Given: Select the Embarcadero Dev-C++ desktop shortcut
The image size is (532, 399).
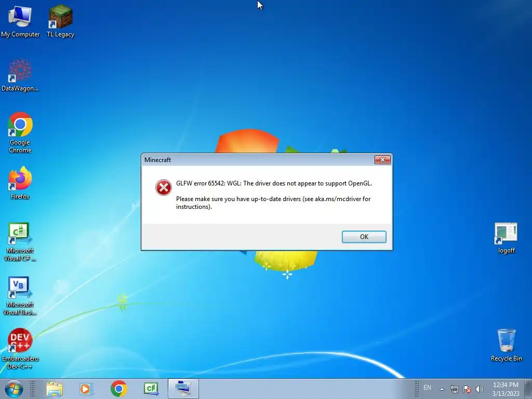Looking at the screenshot, I should point(20,349).
